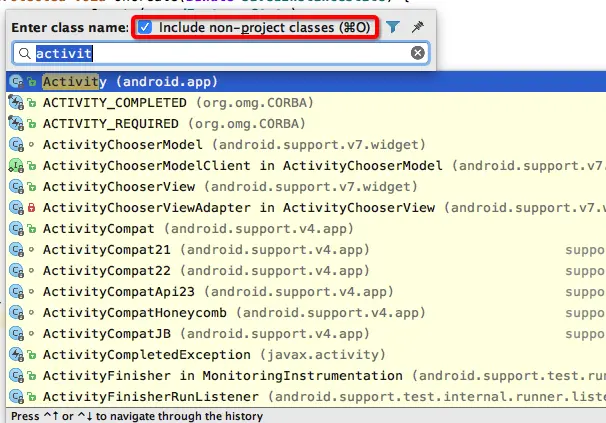Click red lock icon on ActivityChooserViewAdapter
The width and height of the screenshot is (606, 423).
(x=32, y=208)
